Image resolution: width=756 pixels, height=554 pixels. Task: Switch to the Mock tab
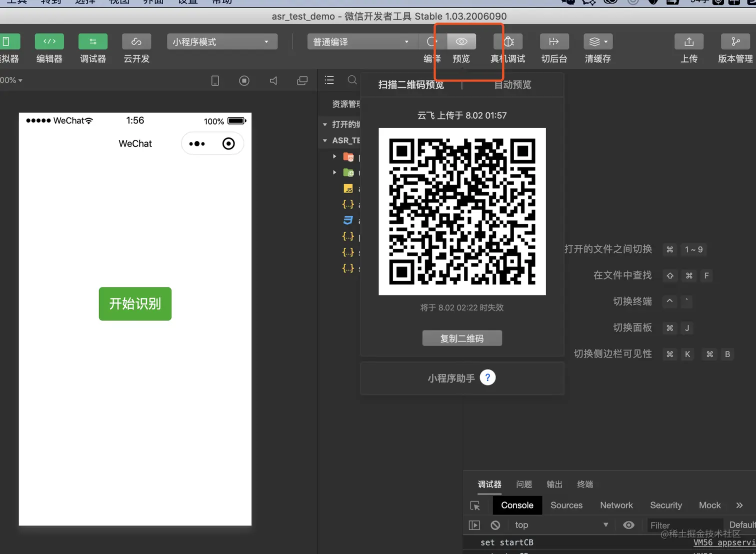pyautogui.click(x=710, y=505)
